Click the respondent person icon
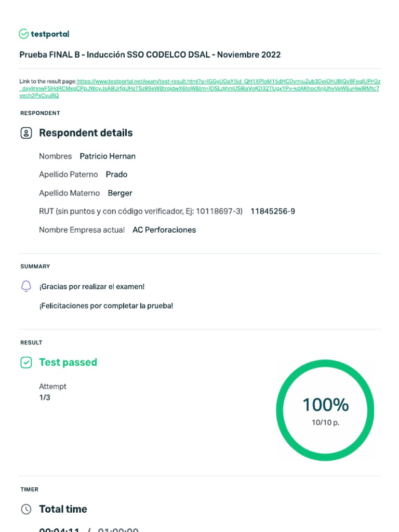The width and height of the screenshot is (399, 532). (x=26, y=133)
